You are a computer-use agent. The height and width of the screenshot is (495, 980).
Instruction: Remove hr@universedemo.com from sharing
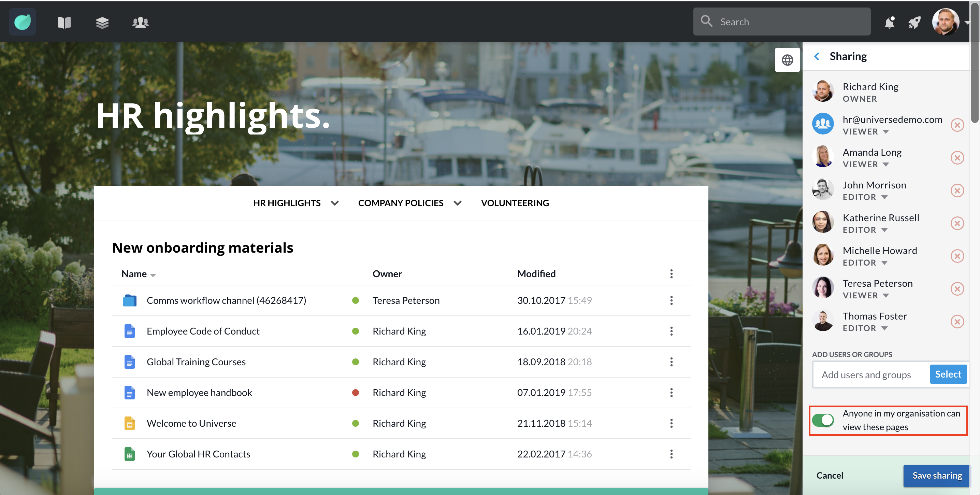pyautogui.click(x=957, y=125)
